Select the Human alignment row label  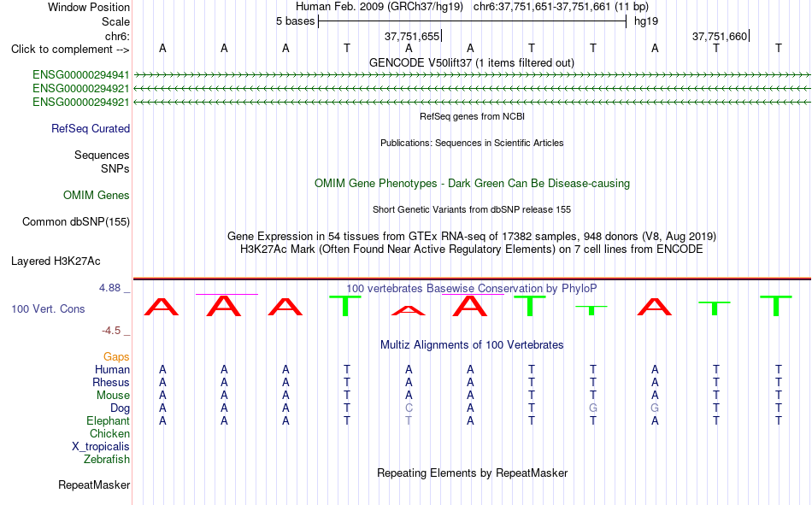112,369
